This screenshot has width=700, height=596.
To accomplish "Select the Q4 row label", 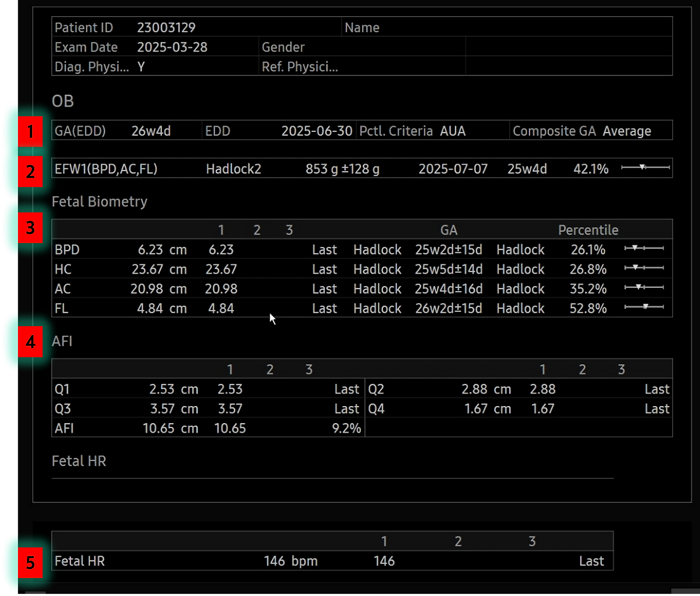I will [x=376, y=409].
